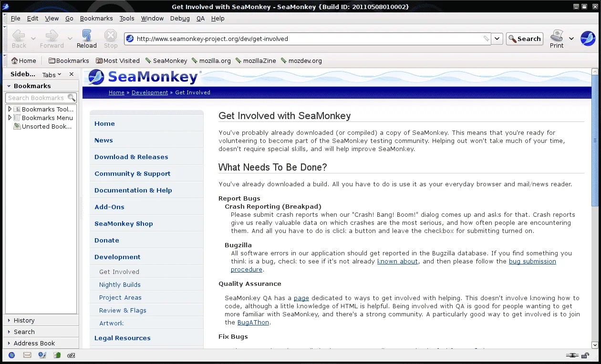Open the Address Book component icon

pyautogui.click(x=57, y=355)
